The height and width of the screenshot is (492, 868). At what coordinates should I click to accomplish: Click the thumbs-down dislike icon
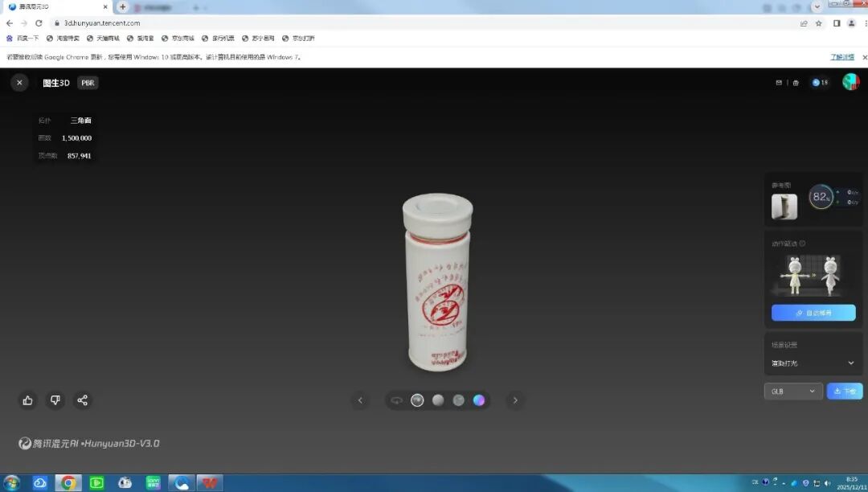pyautogui.click(x=55, y=400)
